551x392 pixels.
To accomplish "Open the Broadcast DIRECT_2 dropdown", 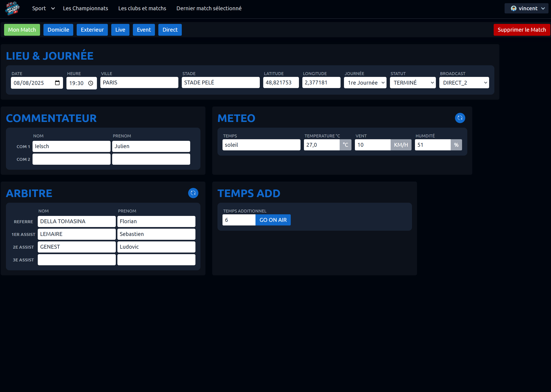I will click(464, 83).
